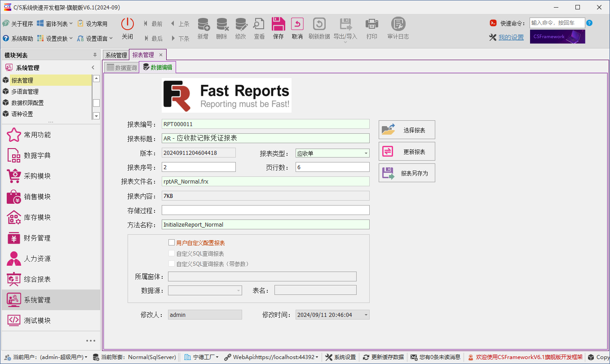Open the 财务管理 module

point(50,238)
